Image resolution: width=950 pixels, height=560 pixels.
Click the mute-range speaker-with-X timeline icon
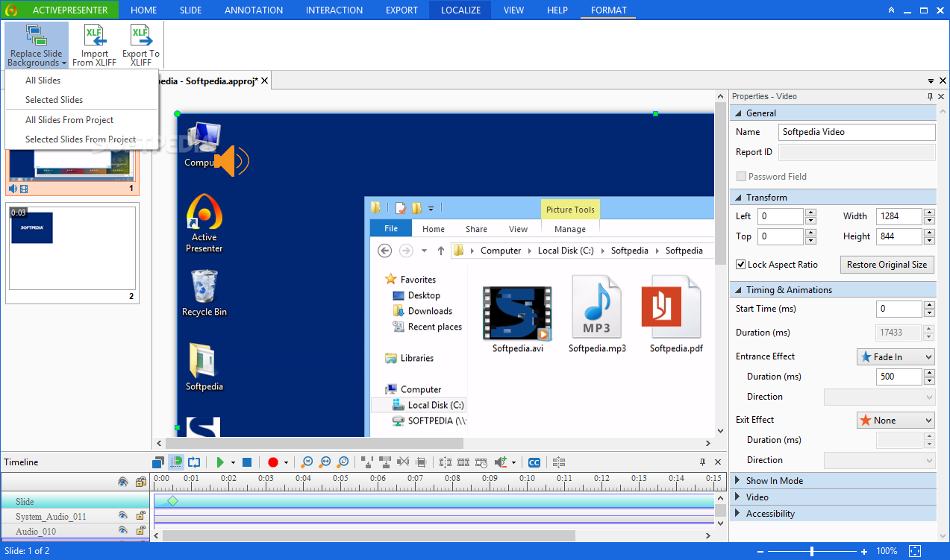(403, 462)
